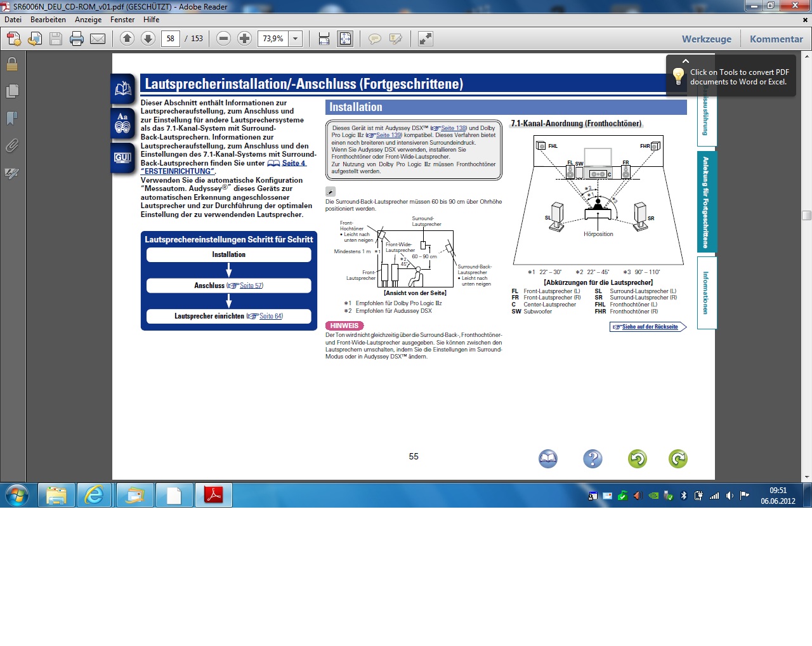This screenshot has width=812, height=646.
Task: Open the Signatures panel icon
Action: [12, 173]
